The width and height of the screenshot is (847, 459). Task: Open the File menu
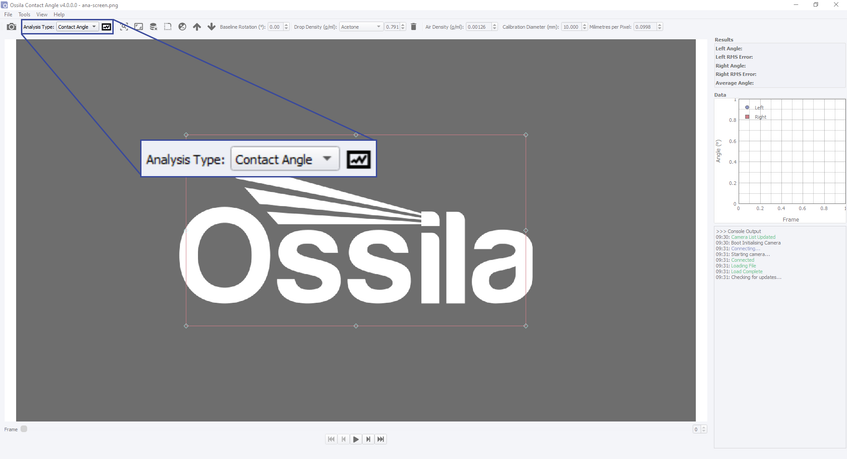[x=8, y=15]
